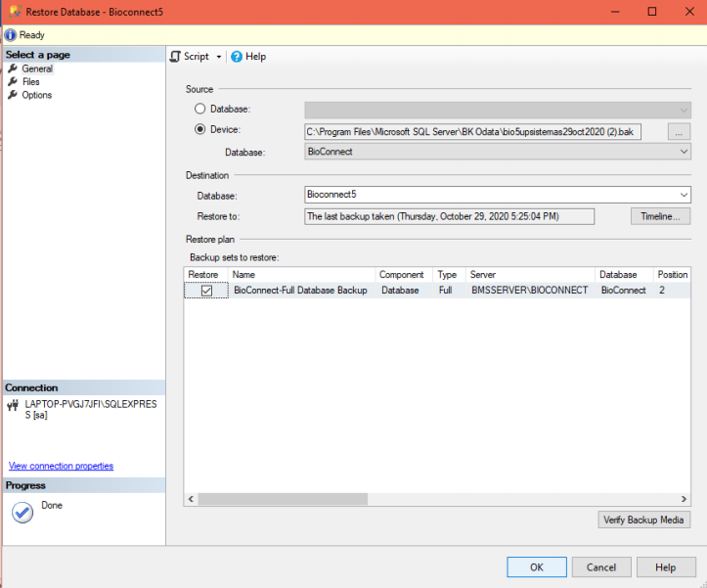Click the Cancel button
The width and height of the screenshot is (707, 588).
click(x=601, y=567)
